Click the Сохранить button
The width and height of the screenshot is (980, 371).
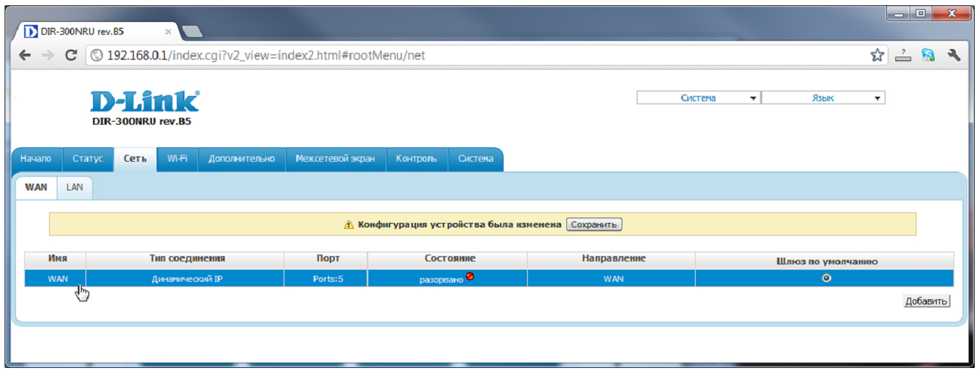pos(594,224)
